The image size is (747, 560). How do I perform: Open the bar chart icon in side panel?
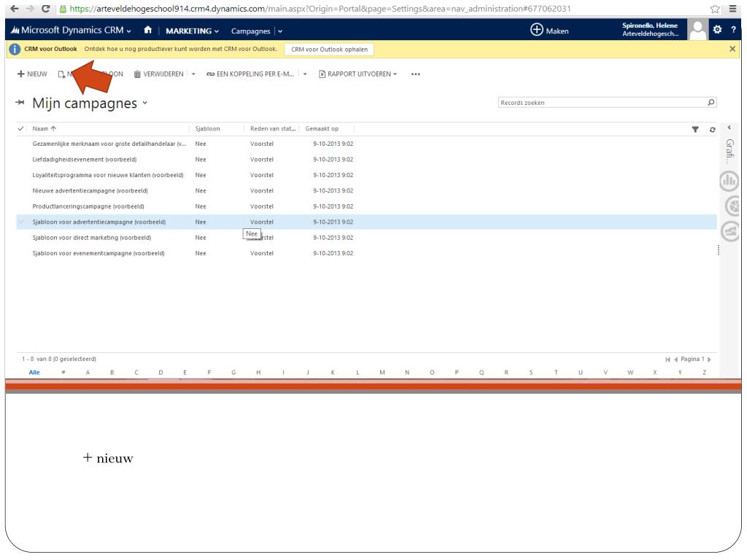(x=731, y=181)
